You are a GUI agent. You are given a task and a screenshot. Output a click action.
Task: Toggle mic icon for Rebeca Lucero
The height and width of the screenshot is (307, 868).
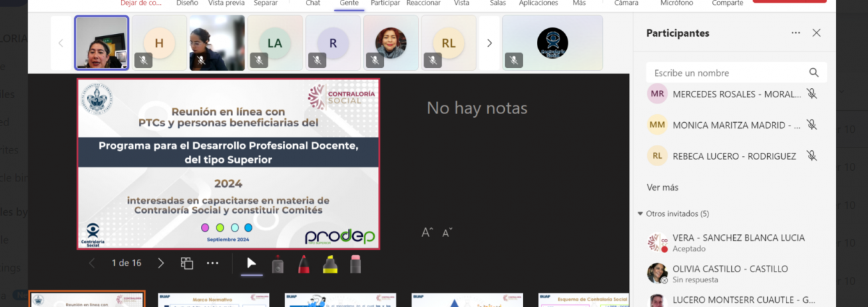[811, 156]
